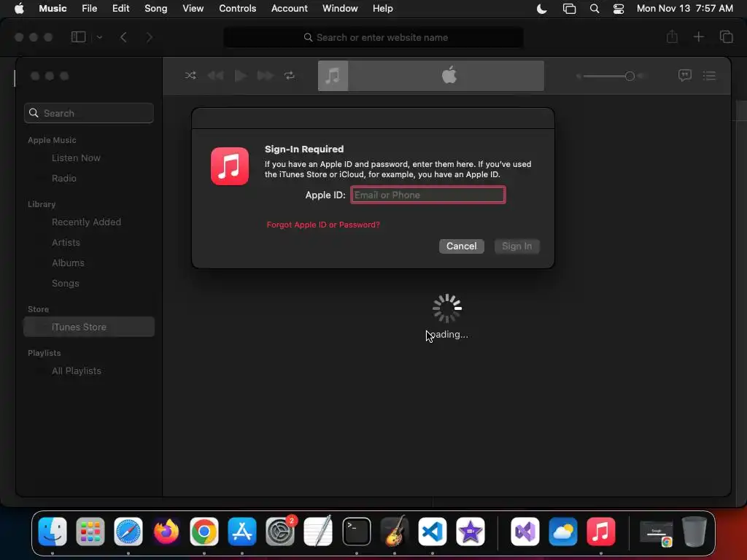This screenshot has width=747, height=560.
Task: Click the Apple ID email field
Action: [427, 195]
